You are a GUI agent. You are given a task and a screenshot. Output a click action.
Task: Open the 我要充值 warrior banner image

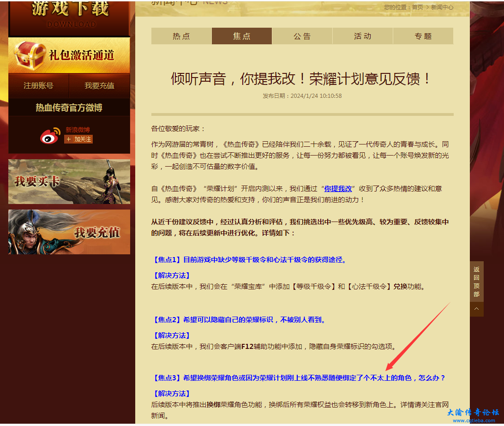[69, 232]
